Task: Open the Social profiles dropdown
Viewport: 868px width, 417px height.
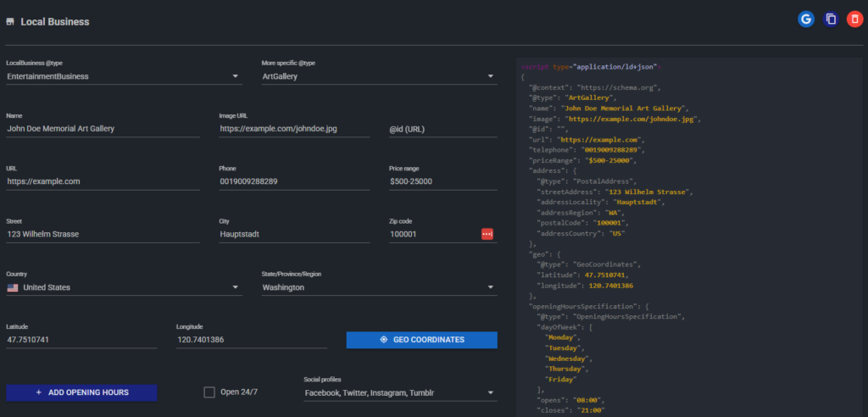Action: coord(400,393)
